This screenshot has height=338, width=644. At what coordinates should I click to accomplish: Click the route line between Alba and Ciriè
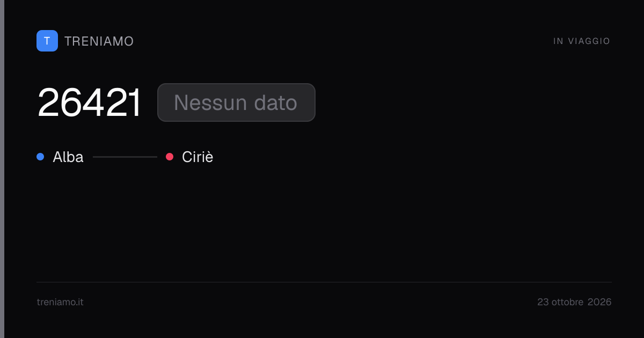tap(125, 157)
